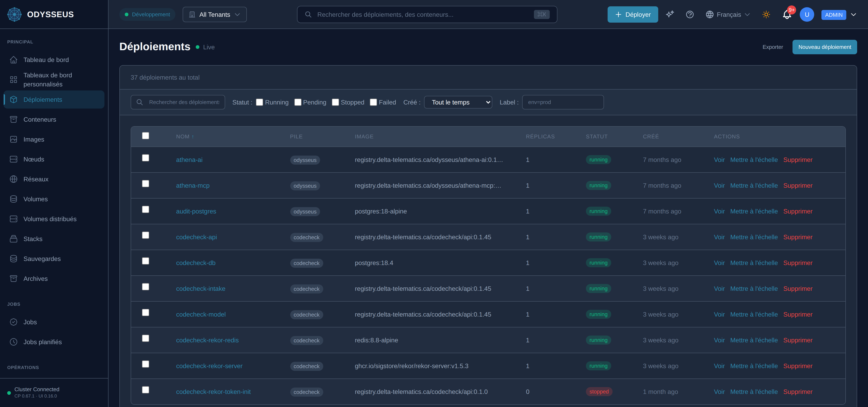Open the Nœuds sidebar item

click(x=54, y=159)
